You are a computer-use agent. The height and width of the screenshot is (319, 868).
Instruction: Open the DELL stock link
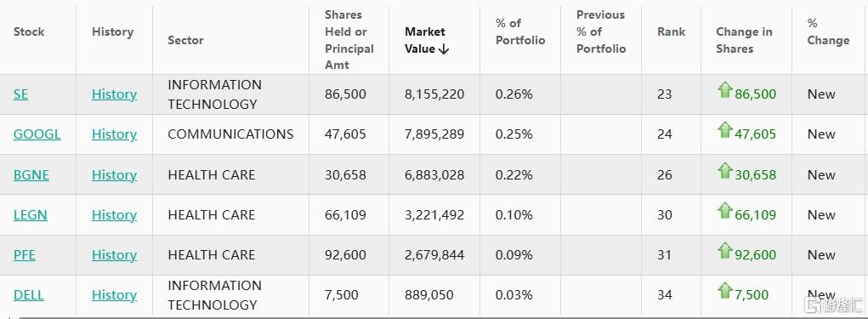28,294
